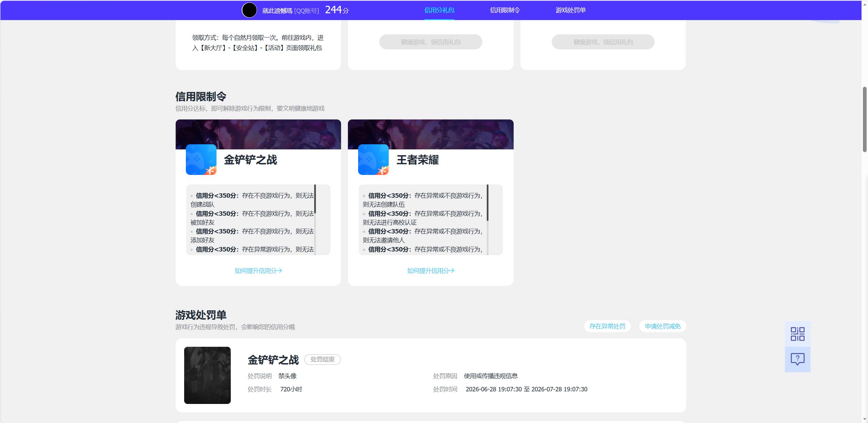The height and width of the screenshot is (423, 868).
Task: Click the 处罚结束 status badge
Action: 322,359
